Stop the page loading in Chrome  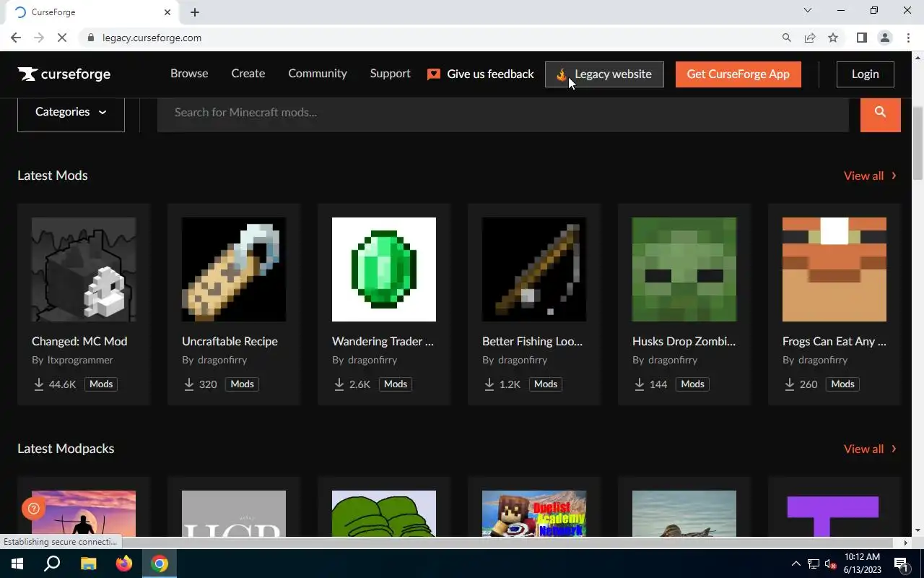click(62, 38)
